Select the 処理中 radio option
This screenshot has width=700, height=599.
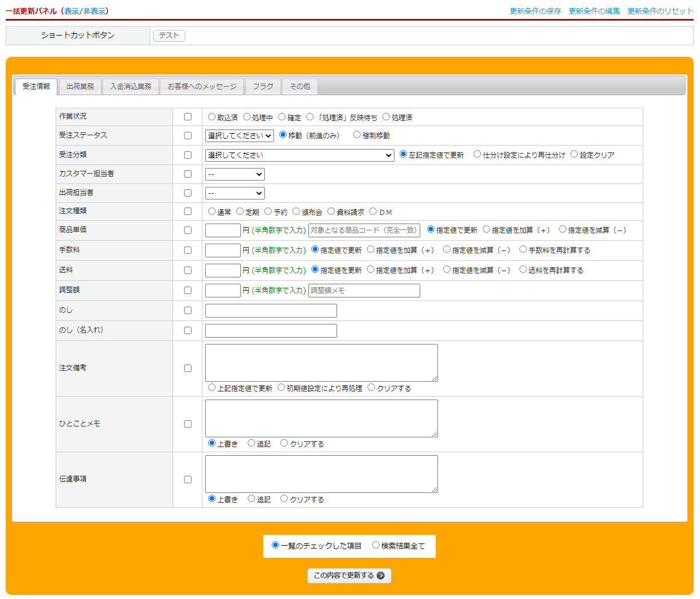247,117
